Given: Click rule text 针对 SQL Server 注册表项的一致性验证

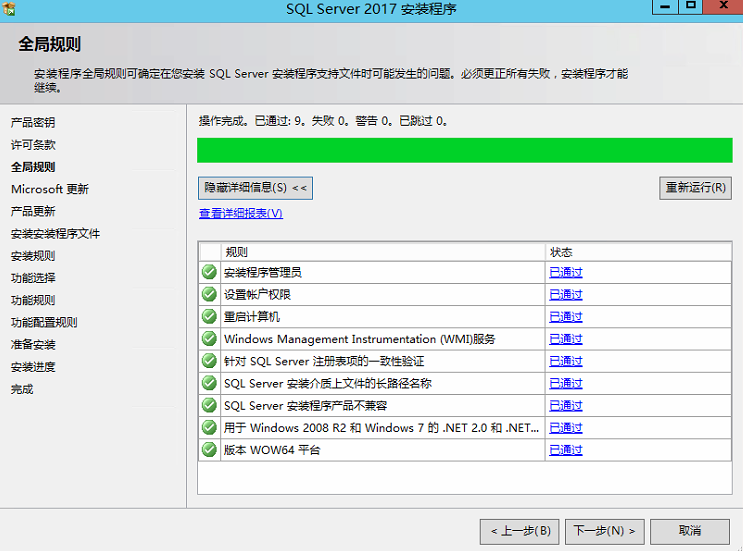Looking at the screenshot, I should [324, 361].
